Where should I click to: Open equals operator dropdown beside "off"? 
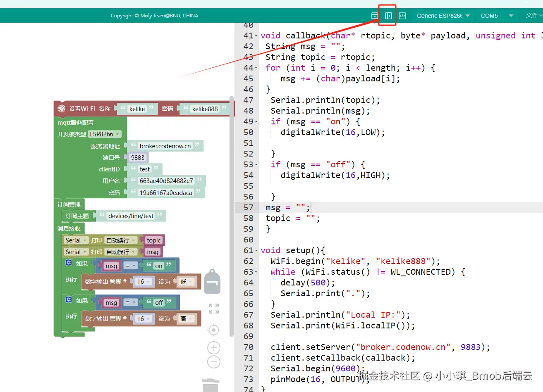coord(131,303)
